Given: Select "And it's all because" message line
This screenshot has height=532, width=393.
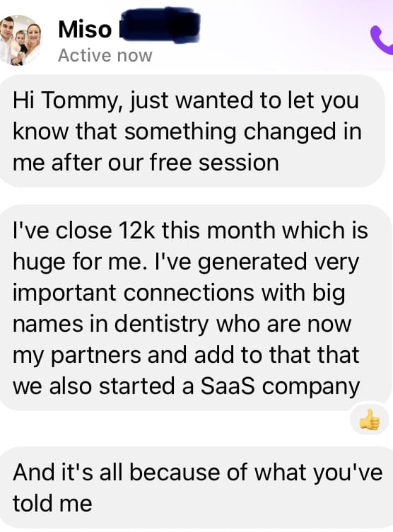Looking at the screenshot, I should [117, 472].
